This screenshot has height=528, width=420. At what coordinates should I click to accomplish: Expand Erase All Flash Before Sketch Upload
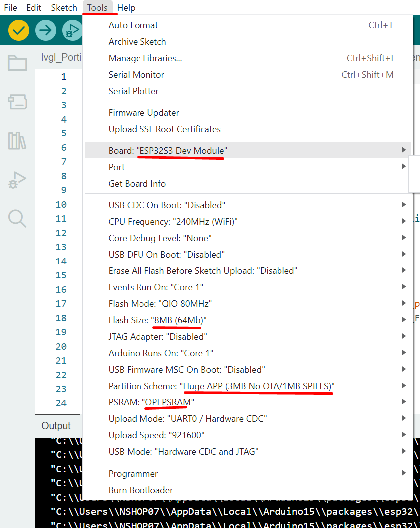click(x=248, y=271)
